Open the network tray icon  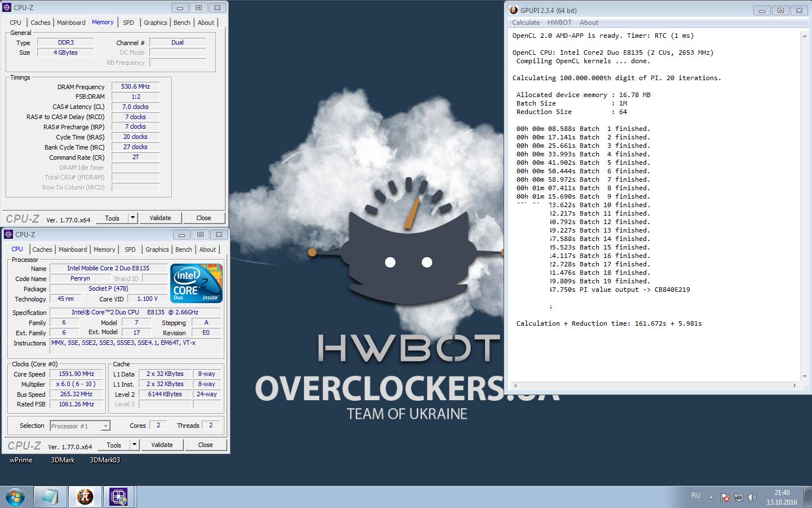click(x=739, y=498)
